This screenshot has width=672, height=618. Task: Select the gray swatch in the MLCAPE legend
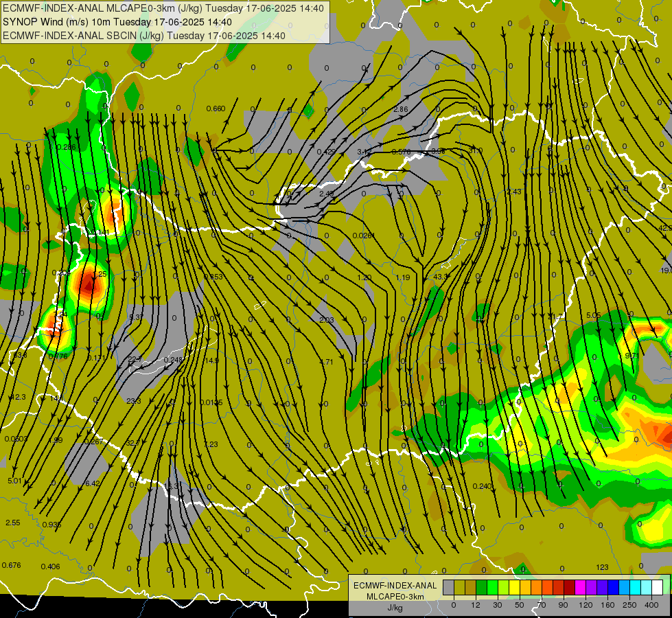(x=448, y=588)
